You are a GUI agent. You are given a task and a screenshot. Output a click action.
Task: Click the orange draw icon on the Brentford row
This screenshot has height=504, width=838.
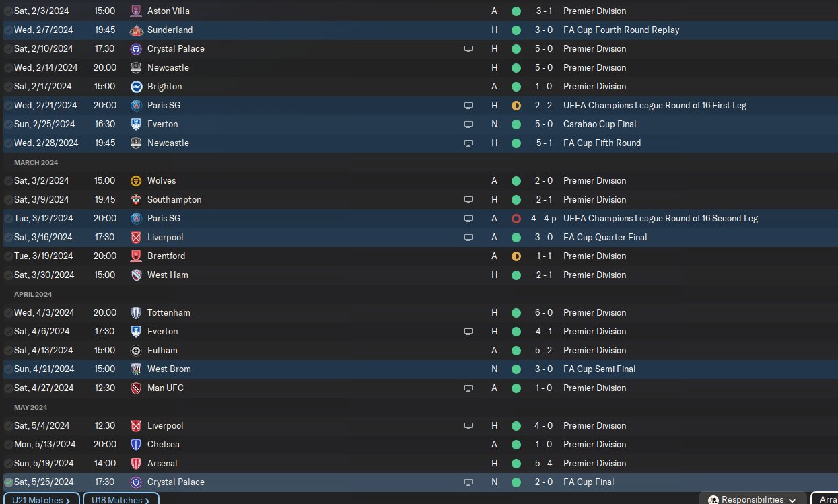click(516, 256)
